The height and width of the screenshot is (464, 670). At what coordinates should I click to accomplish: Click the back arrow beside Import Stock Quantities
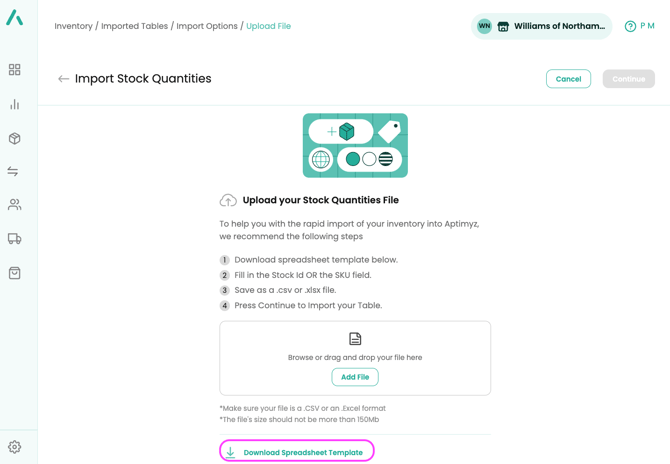click(63, 79)
